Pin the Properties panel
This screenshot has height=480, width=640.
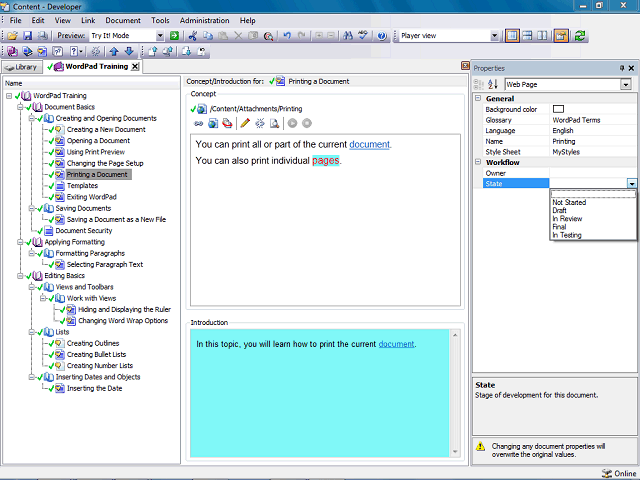[x=622, y=68]
